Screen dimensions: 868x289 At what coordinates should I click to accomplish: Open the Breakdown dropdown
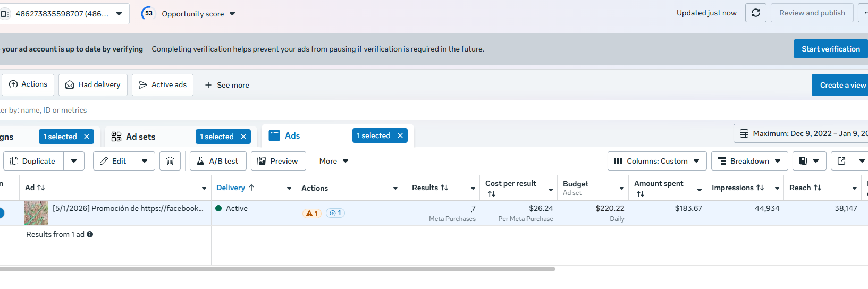(x=749, y=161)
